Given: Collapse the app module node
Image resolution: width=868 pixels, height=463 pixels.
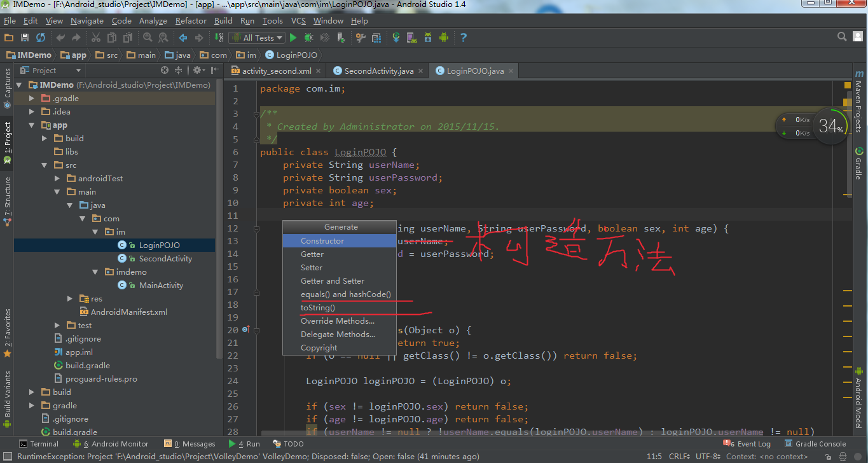Looking at the screenshot, I should (x=32, y=125).
